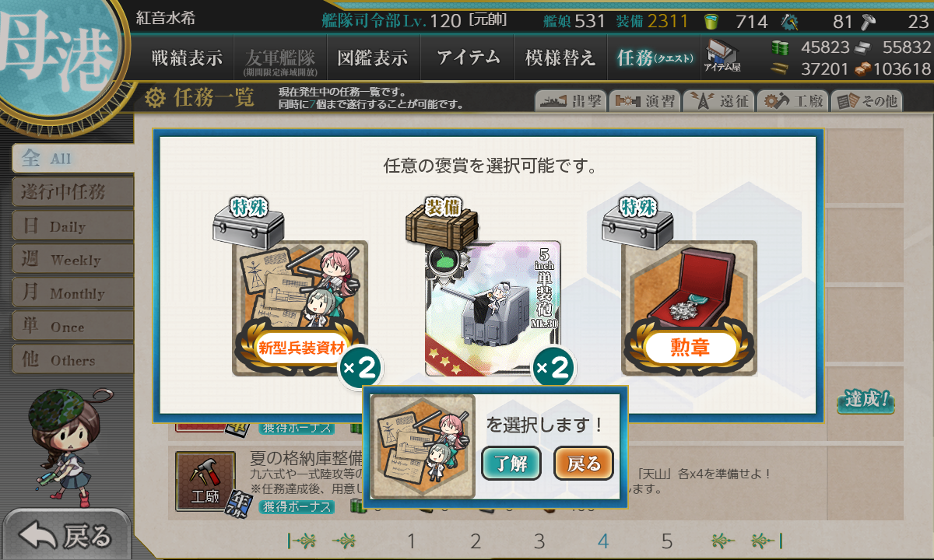Choose the 5inch単装砲 Mk.30 equipment card

tap(493, 308)
